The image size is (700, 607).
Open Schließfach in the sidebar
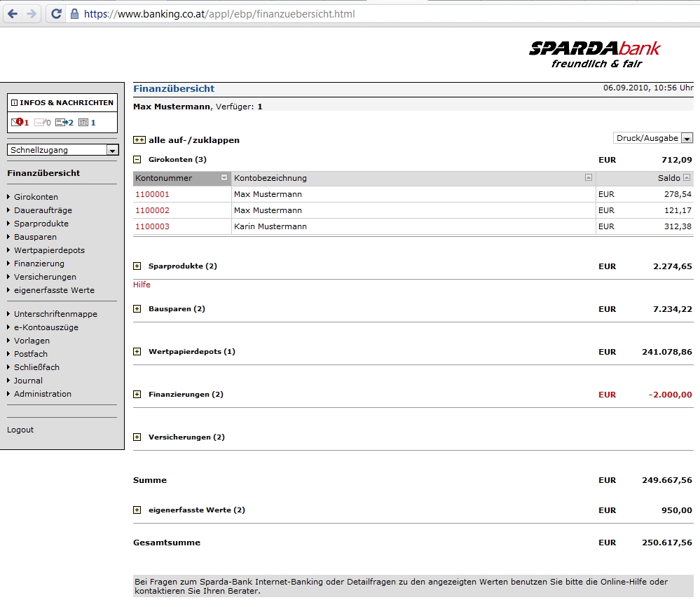point(36,367)
